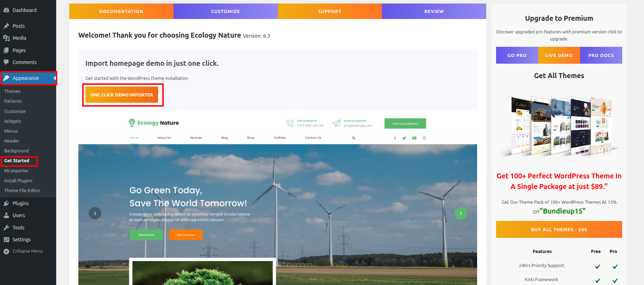Click the Media library icon
The height and width of the screenshot is (285, 644).
(x=6, y=38)
